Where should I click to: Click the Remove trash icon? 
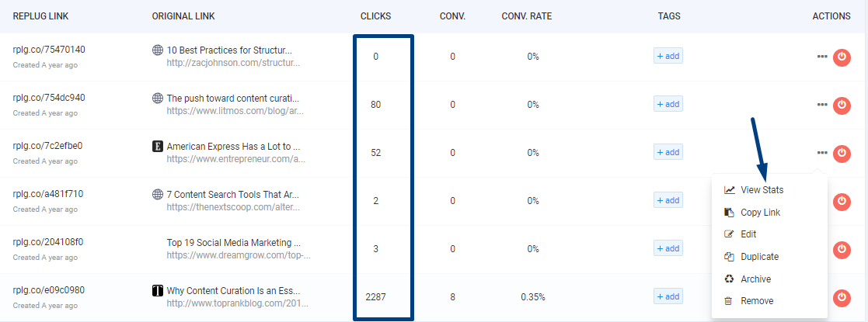pyautogui.click(x=729, y=301)
